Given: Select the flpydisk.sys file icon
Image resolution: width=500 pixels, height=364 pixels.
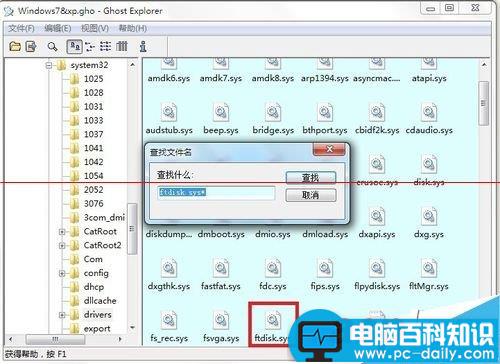Looking at the screenshot, I should tap(377, 268).
